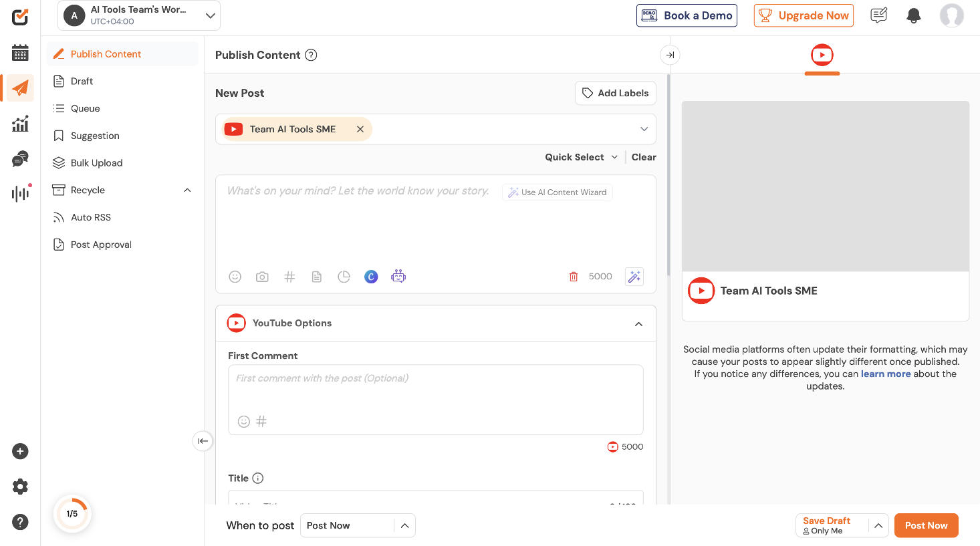This screenshot has width=980, height=546.
Task: Clear post content with the trash icon
Action: tap(574, 276)
